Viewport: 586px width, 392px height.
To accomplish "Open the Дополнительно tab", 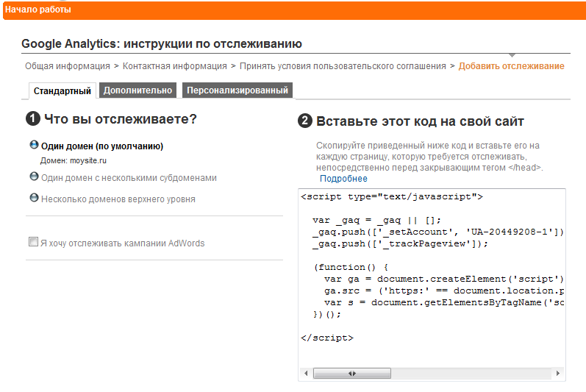I will (x=137, y=90).
